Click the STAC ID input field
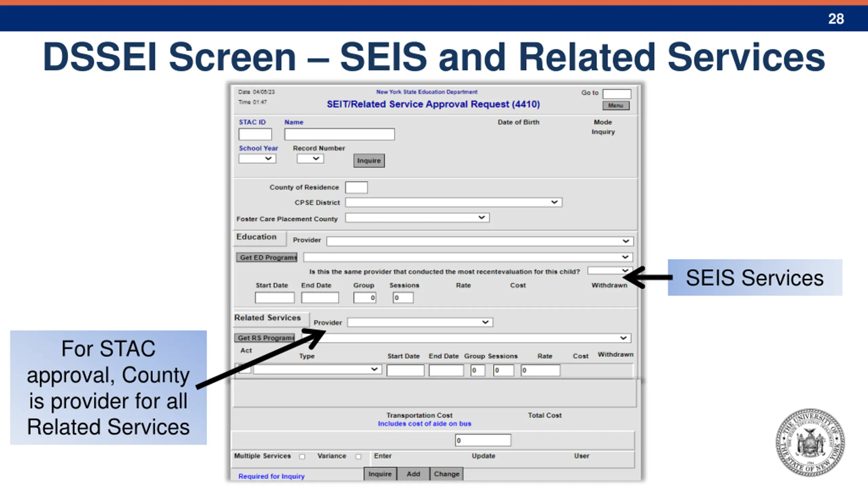Screen dimensions: 868x488 tap(255, 134)
